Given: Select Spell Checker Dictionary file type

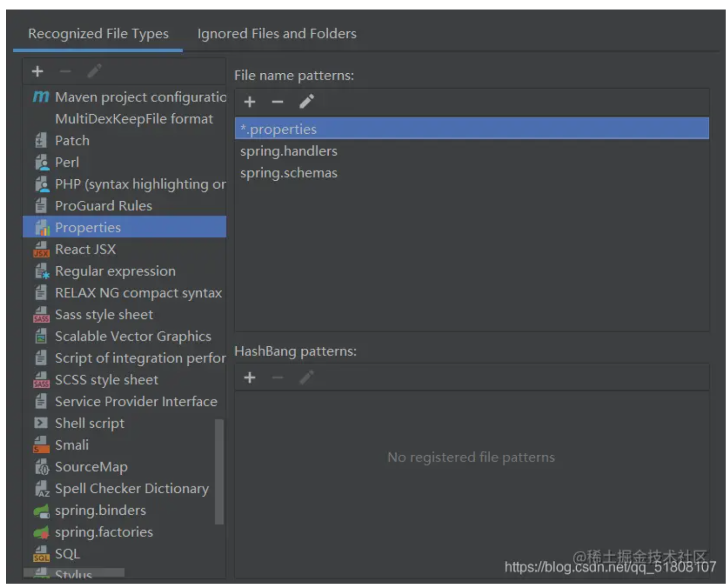Looking at the screenshot, I should point(132,488).
